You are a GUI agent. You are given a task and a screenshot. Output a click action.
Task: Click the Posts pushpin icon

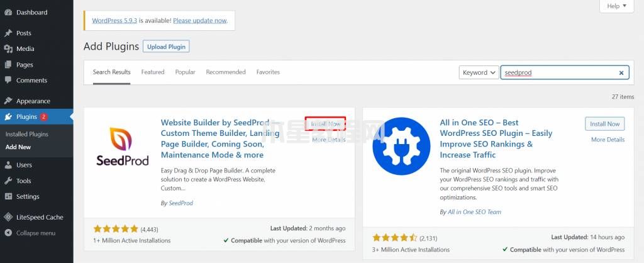point(8,33)
